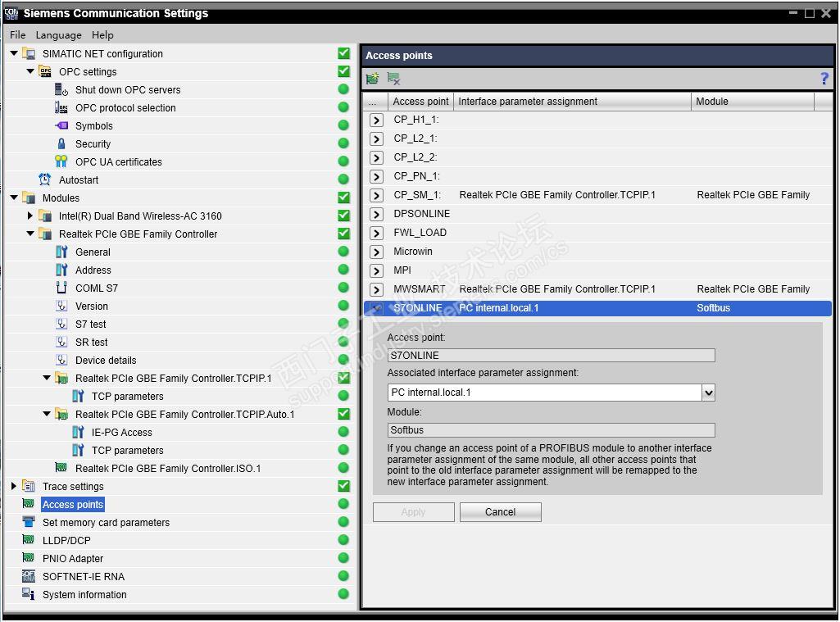The height and width of the screenshot is (622, 840).
Task: Click the General settings tools icon
Action: (61, 252)
